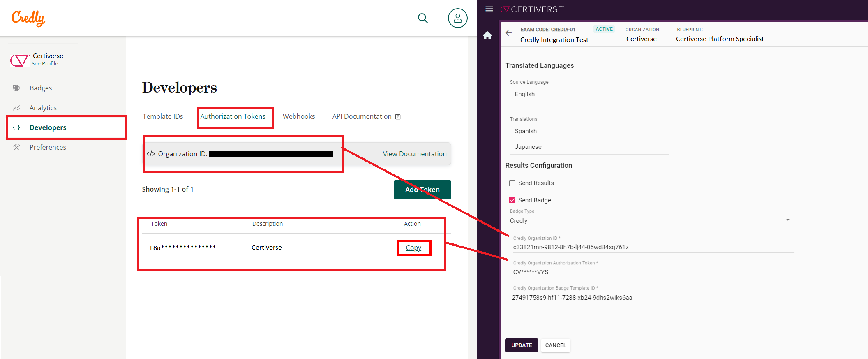The image size is (868, 359).
Task: Click the CANCEL button
Action: [556, 345]
